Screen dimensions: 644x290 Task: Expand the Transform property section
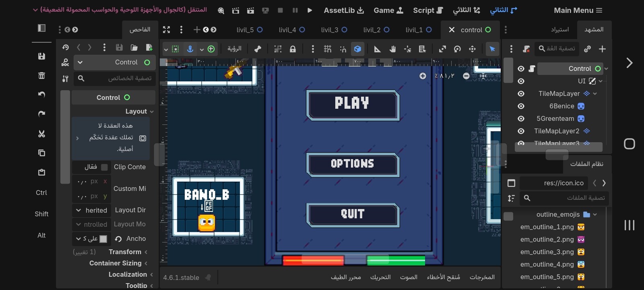(x=125, y=252)
